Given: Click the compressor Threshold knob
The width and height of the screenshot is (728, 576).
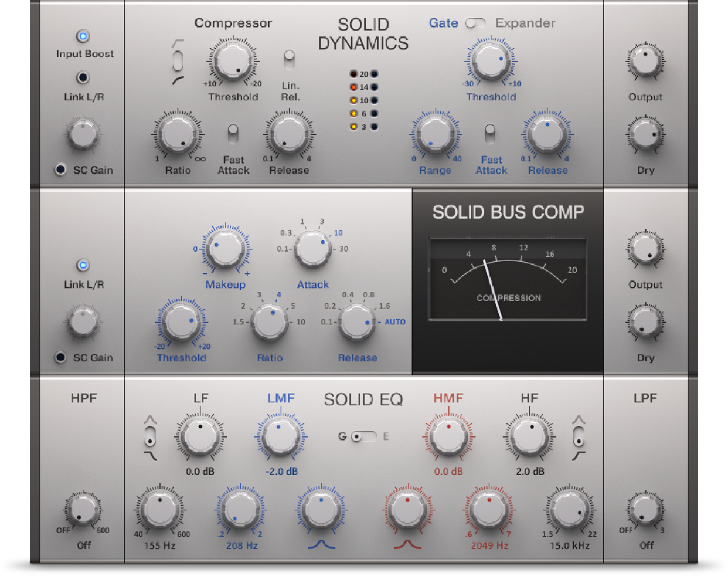Looking at the screenshot, I should point(233,60).
